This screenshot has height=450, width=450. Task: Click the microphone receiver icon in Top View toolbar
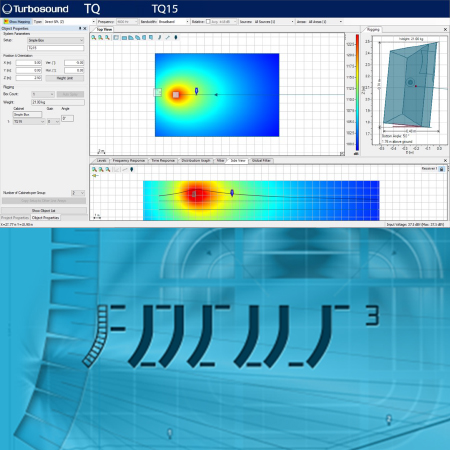176,38
